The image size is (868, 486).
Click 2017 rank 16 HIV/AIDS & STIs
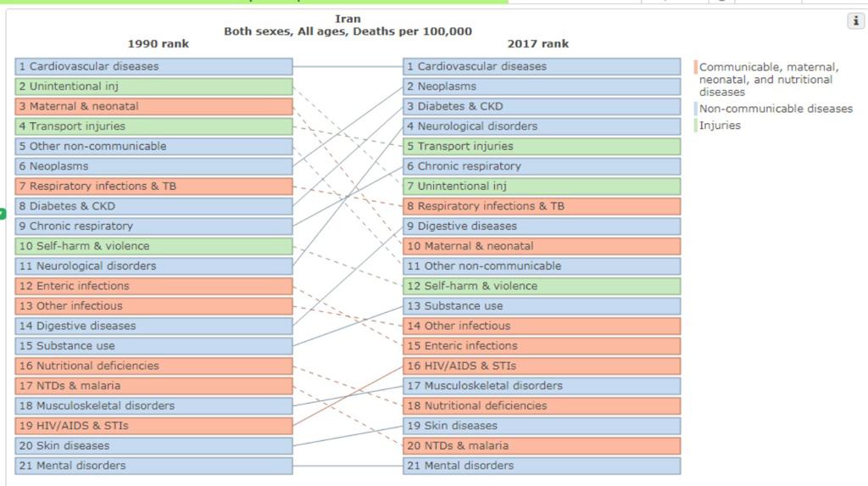(542, 366)
